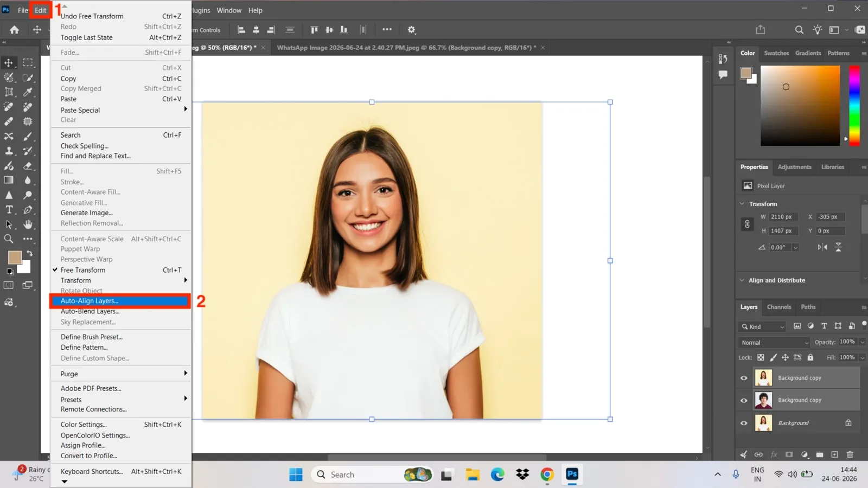The height and width of the screenshot is (488, 868).
Task: Hide the Background copy layer with man thumbnail
Action: 744,401
